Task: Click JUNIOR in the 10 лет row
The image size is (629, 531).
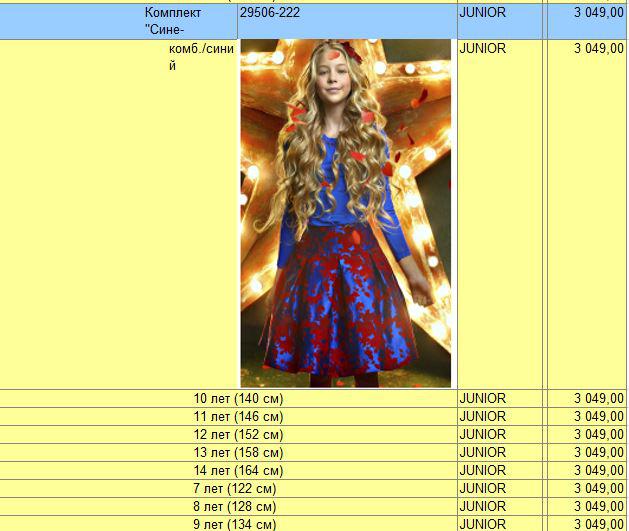Action: click(x=482, y=398)
